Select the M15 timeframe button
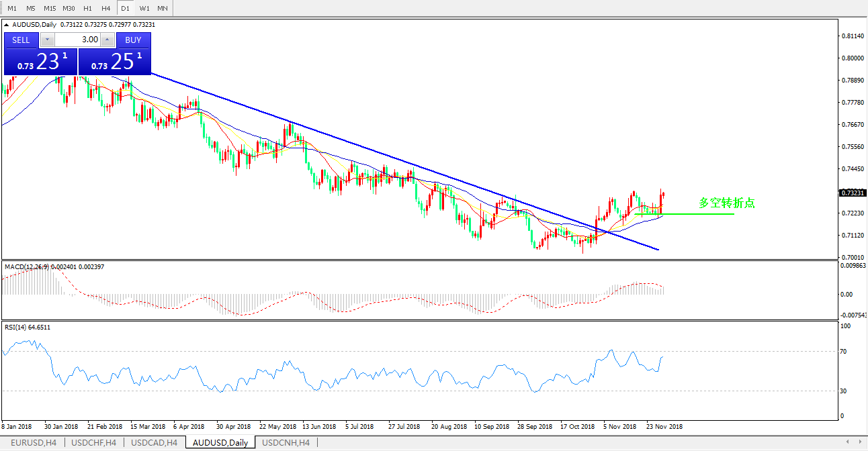The width and height of the screenshot is (868, 451). tap(49, 8)
